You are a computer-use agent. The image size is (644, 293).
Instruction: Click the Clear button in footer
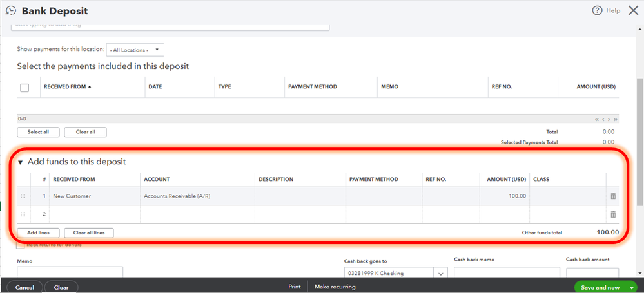(x=61, y=287)
